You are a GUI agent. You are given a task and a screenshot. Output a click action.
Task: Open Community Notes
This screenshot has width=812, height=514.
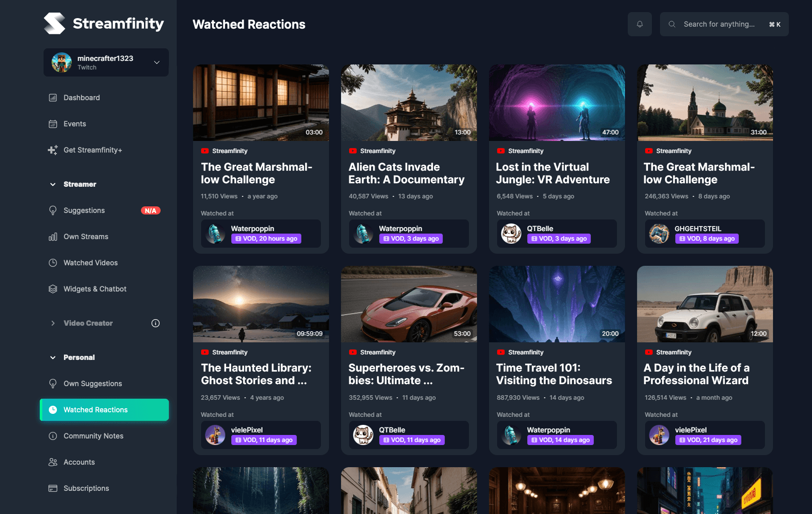click(x=93, y=435)
